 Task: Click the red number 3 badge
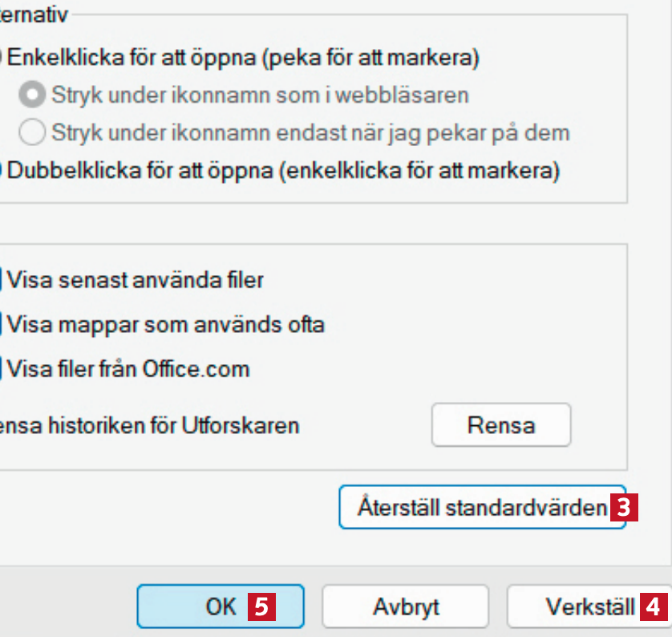[624, 507]
